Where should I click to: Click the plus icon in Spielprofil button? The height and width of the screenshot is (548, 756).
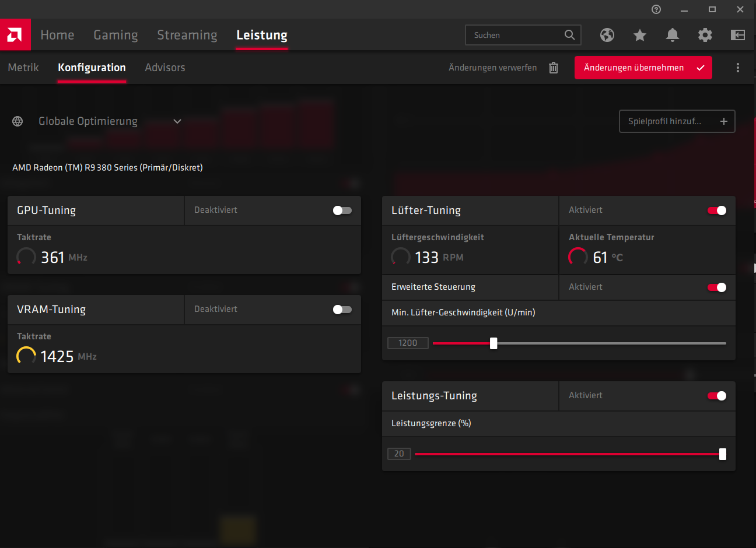pos(724,121)
